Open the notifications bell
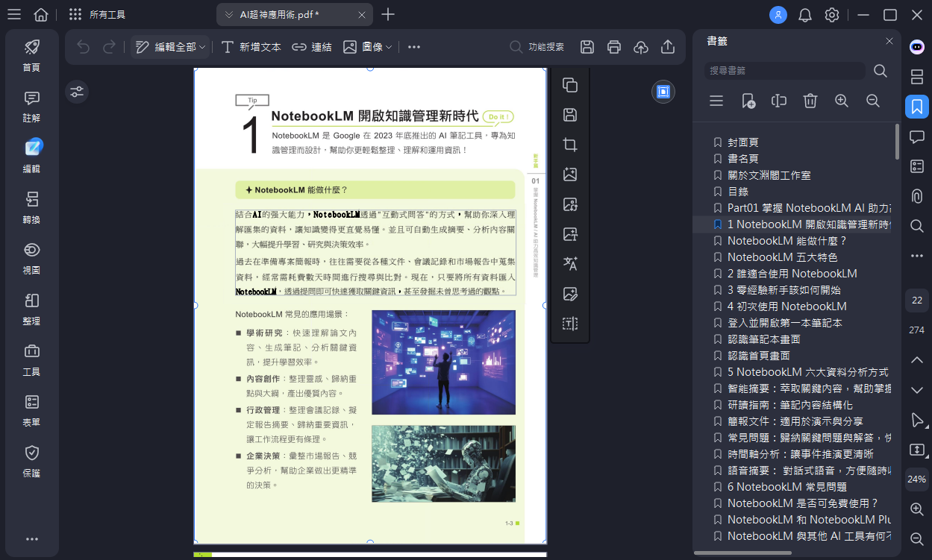This screenshot has width=932, height=560. tap(805, 15)
